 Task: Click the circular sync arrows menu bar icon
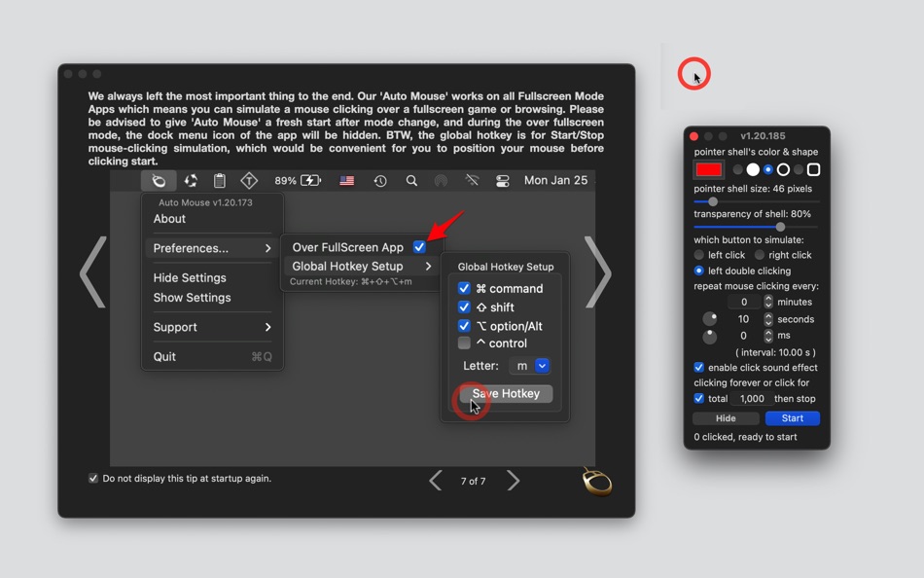click(191, 180)
